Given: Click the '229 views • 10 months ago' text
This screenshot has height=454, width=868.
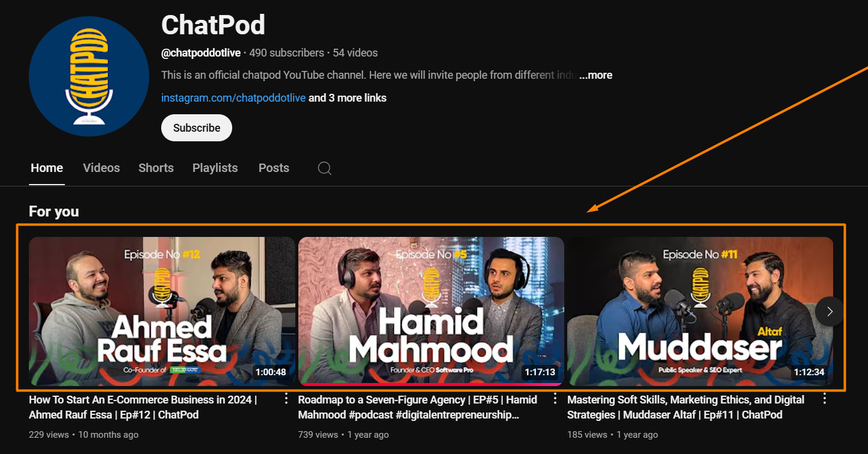Looking at the screenshot, I should [x=84, y=434].
